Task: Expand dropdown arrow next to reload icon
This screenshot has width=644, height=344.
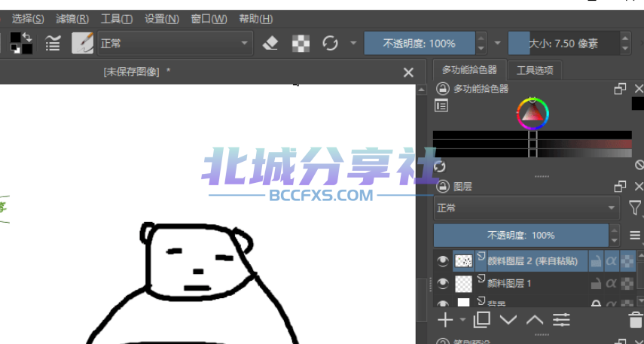Action: [x=353, y=43]
